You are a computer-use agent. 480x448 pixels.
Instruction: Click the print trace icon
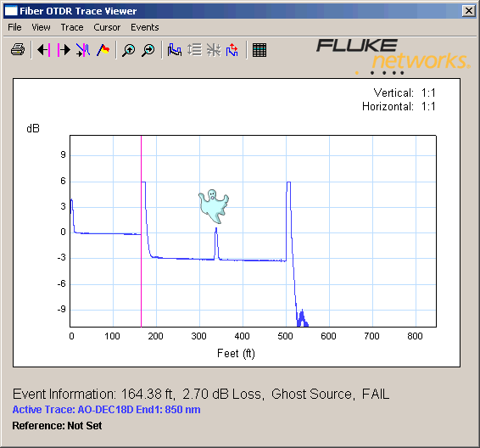(18, 49)
